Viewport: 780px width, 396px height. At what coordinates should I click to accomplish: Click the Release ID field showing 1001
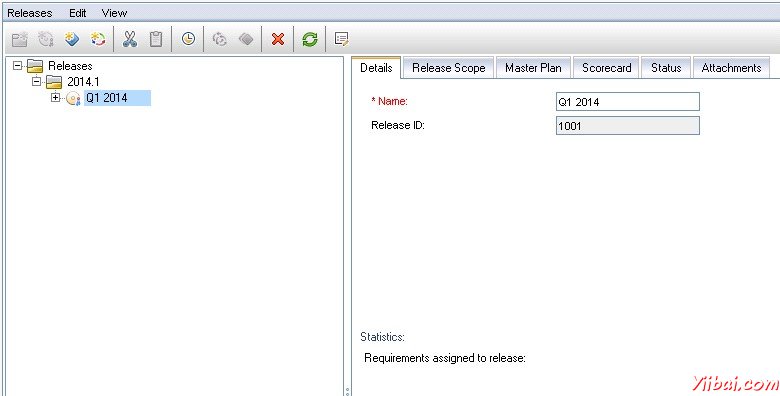[x=628, y=126]
